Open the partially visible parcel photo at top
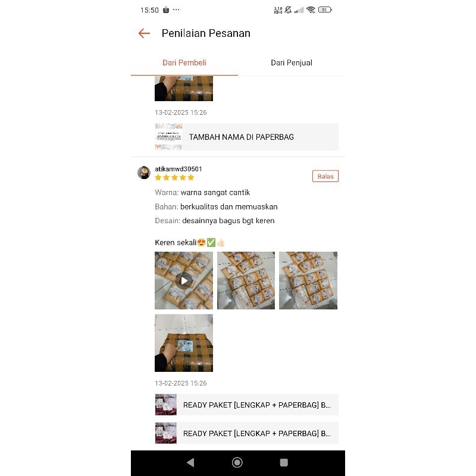Viewport: 476px width, 476px height. 184,89
